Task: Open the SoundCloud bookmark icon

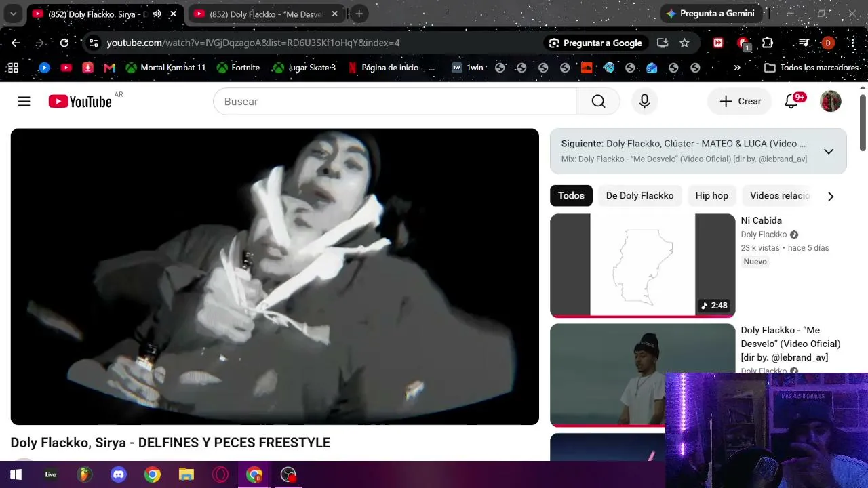Action: coord(587,68)
